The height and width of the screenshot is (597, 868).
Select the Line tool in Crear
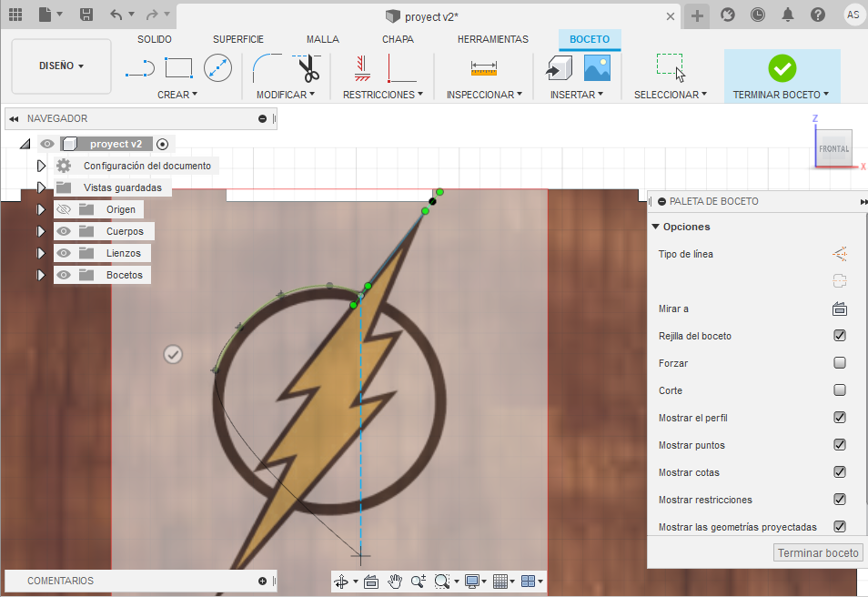(140, 68)
